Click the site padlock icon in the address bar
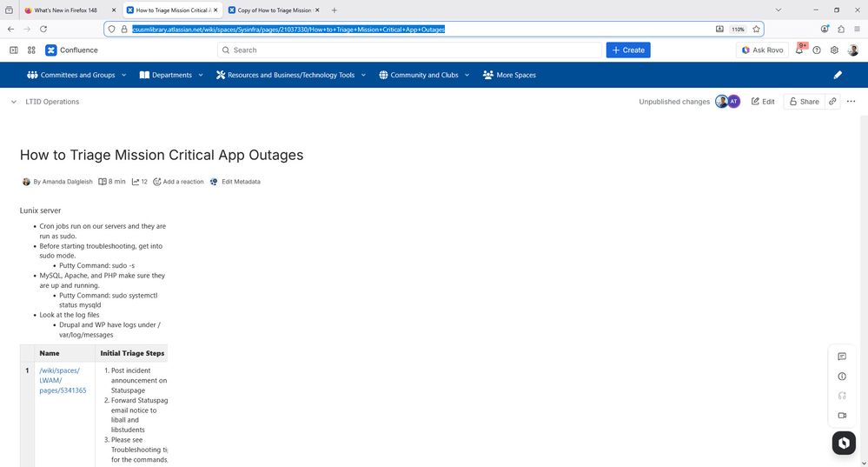 pos(124,29)
